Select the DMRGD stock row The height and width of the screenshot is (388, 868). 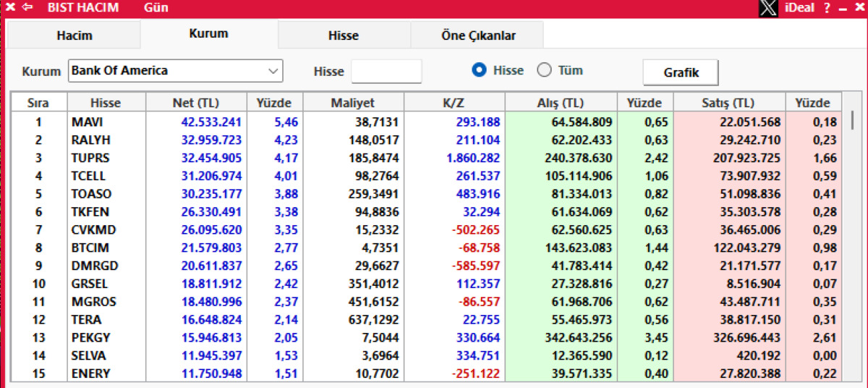tap(427, 266)
